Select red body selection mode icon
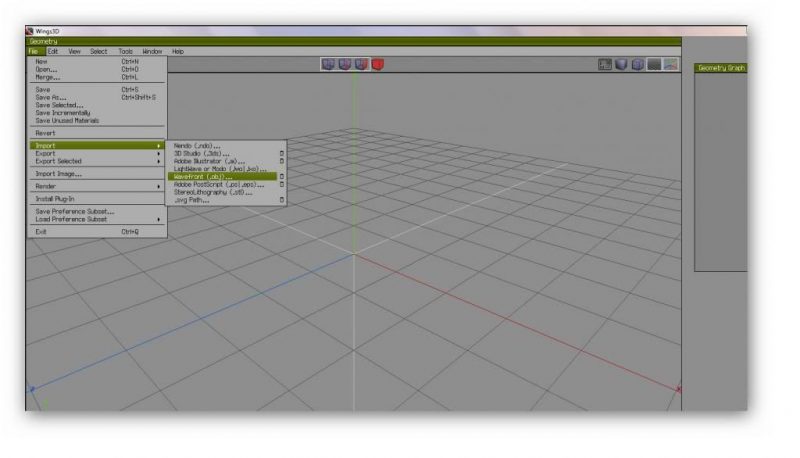 coord(378,65)
